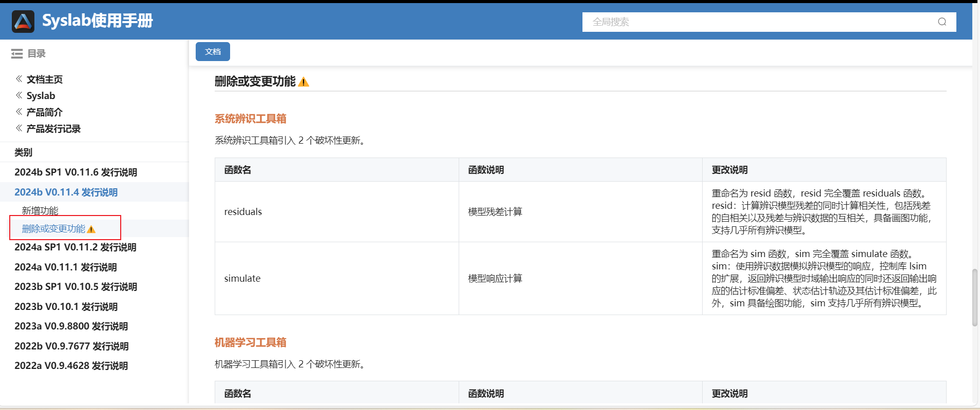Open 2023a V0.9.8800 发行说明

(71, 326)
